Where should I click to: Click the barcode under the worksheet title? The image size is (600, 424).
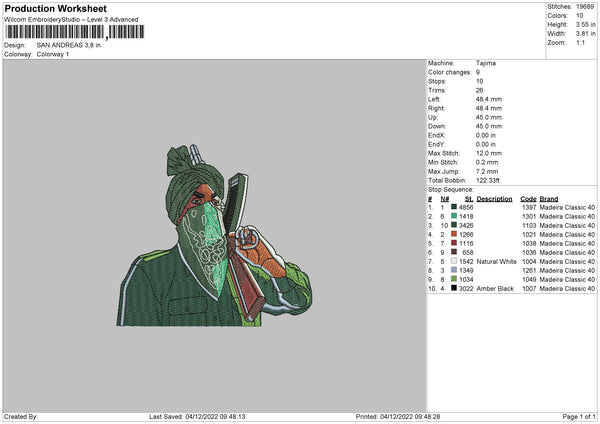[75, 32]
